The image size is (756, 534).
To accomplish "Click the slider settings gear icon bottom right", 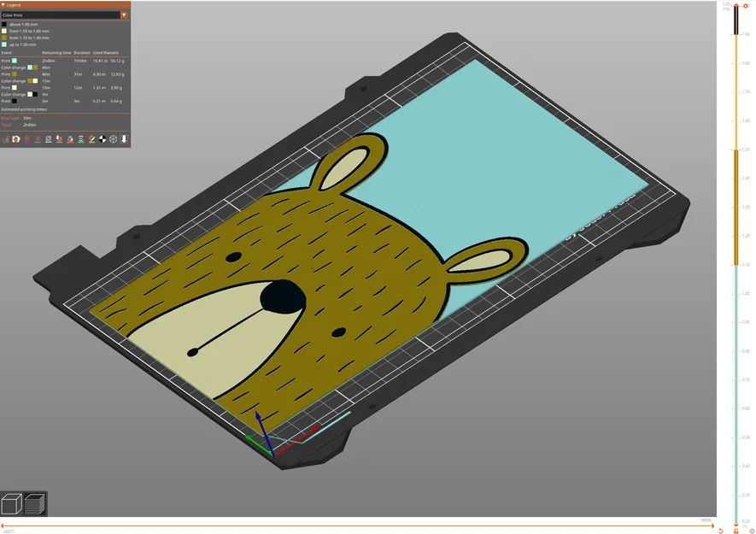I will tap(752, 531).
